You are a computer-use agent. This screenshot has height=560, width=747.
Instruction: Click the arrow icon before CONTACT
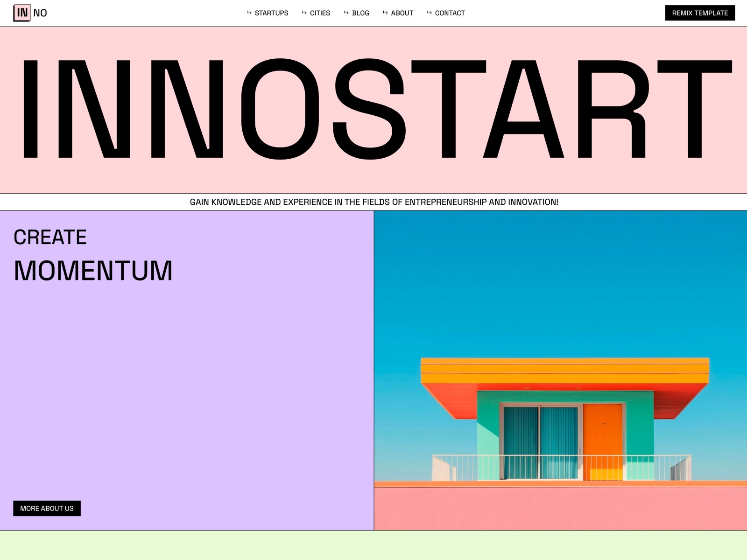[429, 13]
